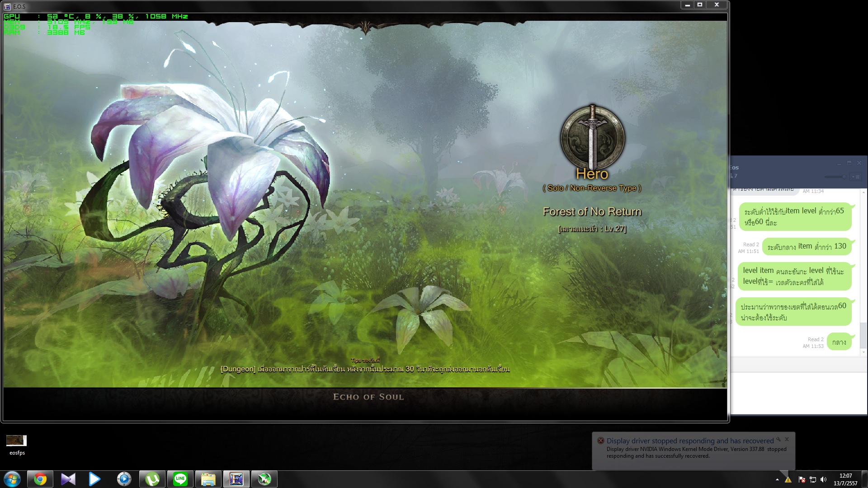
Task: Open Google Chrome from the taskbar
Action: tap(40, 479)
